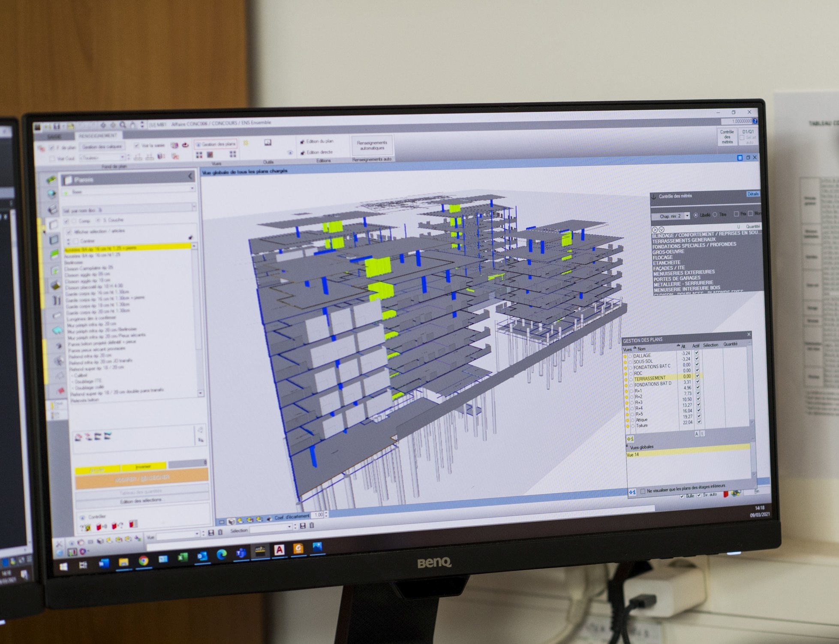Open the Vue dropdown in the bottom toolbar
Viewport: 839px width, 644px height.
tap(197, 534)
